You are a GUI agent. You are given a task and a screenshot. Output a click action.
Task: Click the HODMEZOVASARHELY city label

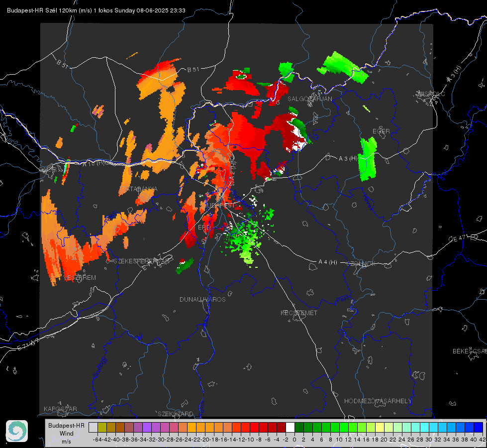point(378,401)
